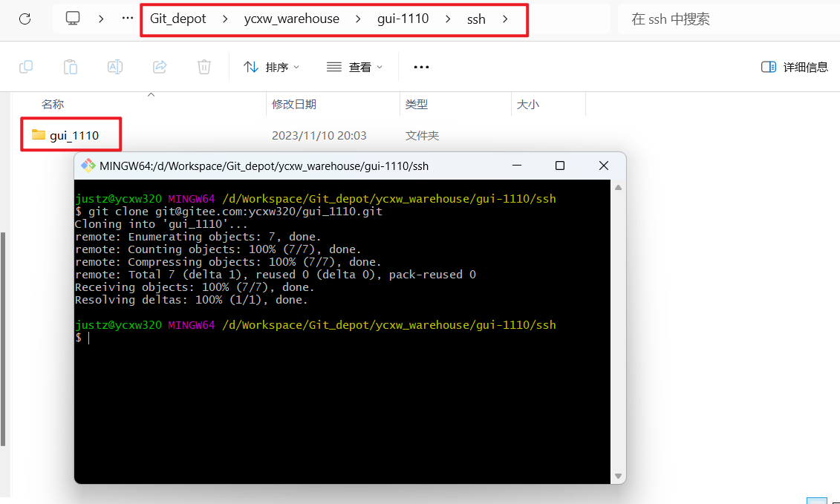
Task: Navigate to Git_depot via the breadcrumb
Action: [178, 19]
